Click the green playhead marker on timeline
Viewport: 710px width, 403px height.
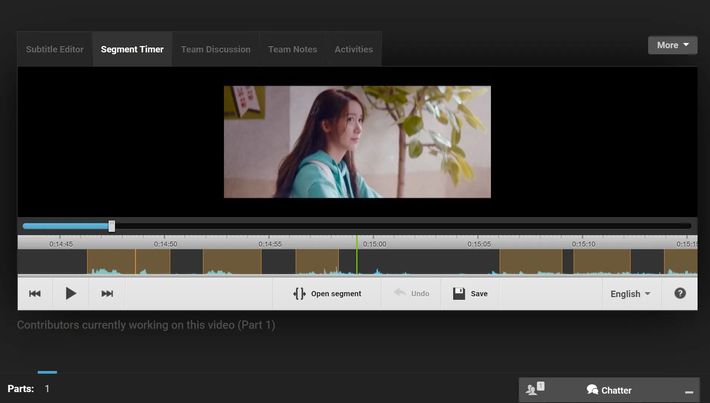pos(357,256)
